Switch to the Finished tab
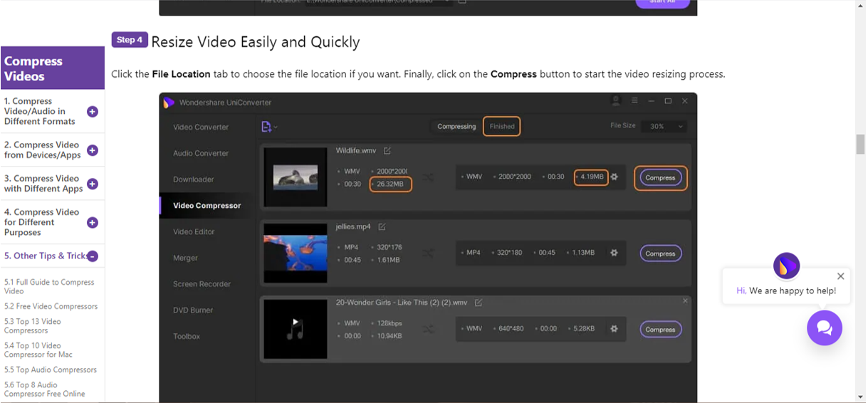868x403 pixels. pos(502,127)
